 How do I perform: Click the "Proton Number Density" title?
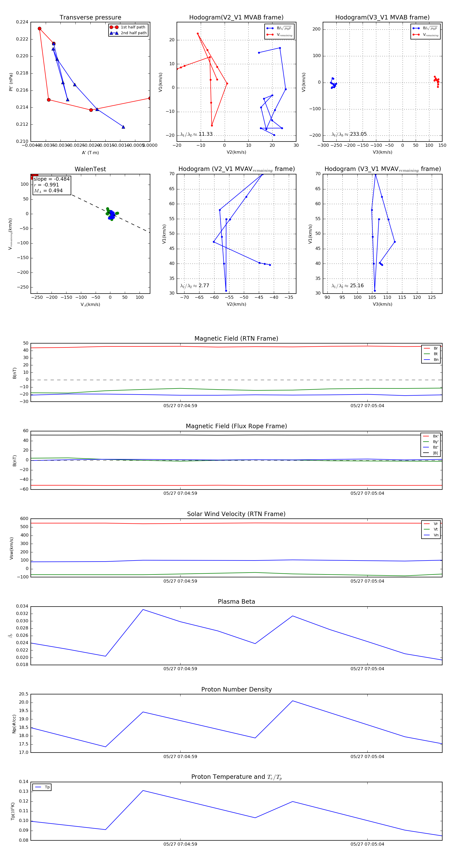pyautogui.click(x=236, y=689)
